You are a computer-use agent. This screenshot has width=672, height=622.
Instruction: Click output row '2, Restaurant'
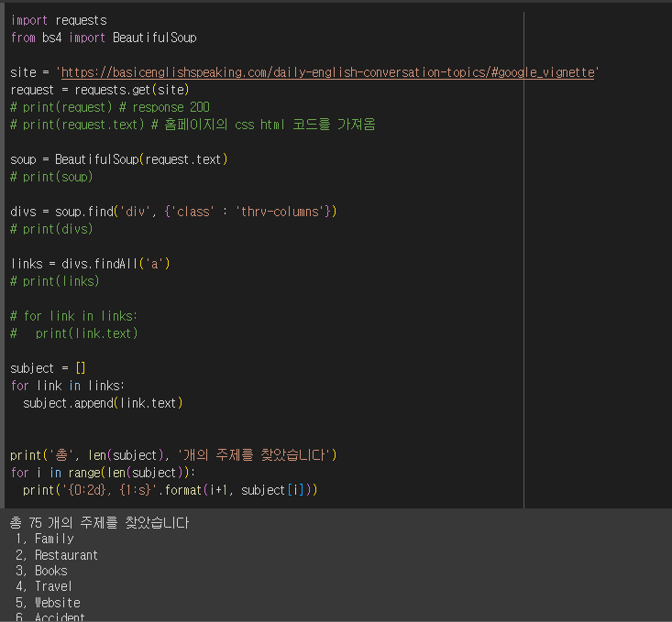(57, 555)
